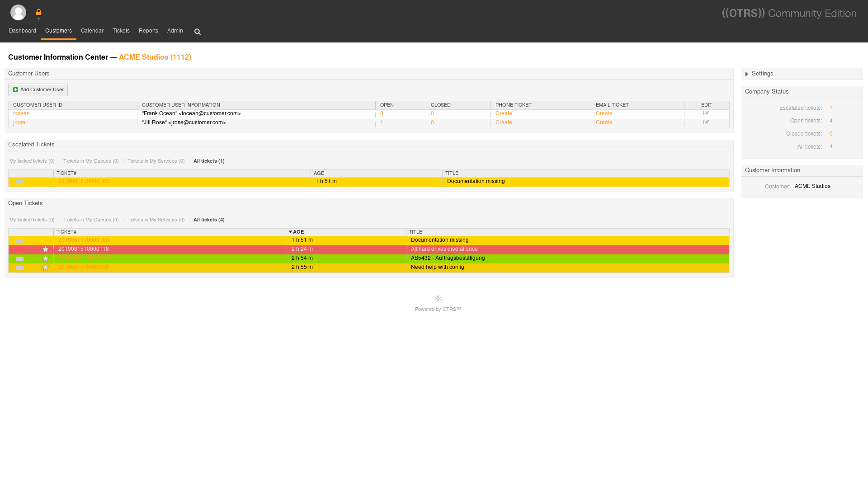Show focean's 3 open tickets
The image size is (868, 488).
click(382, 114)
